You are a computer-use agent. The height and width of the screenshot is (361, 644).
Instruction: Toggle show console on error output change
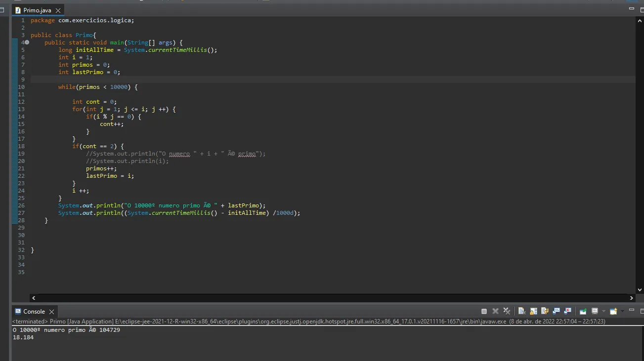click(568, 311)
